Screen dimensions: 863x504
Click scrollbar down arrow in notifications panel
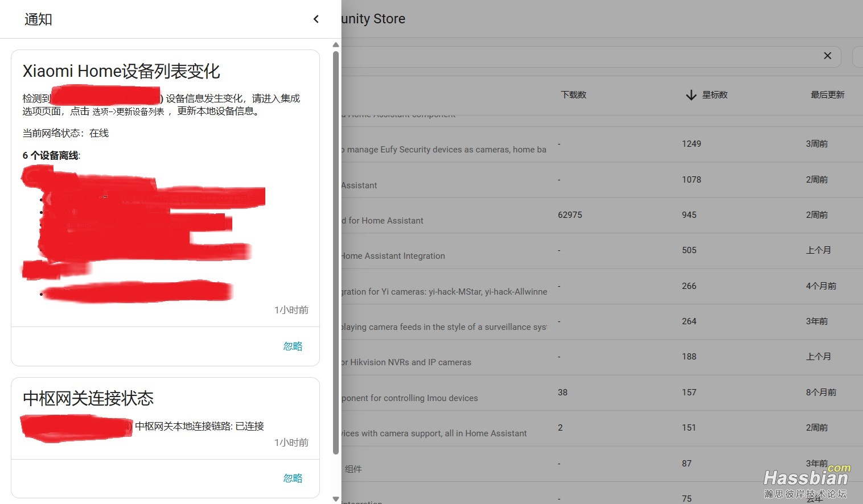(x=336, y=499)
